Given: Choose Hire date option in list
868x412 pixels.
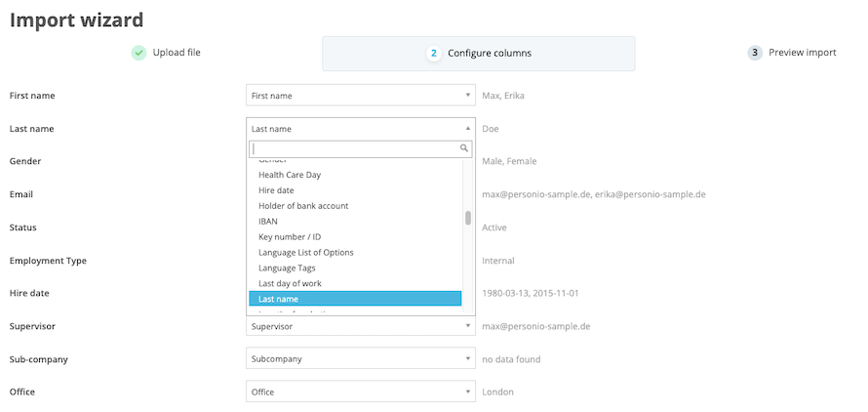Looking at the screenshot, I should coord(276,190).
